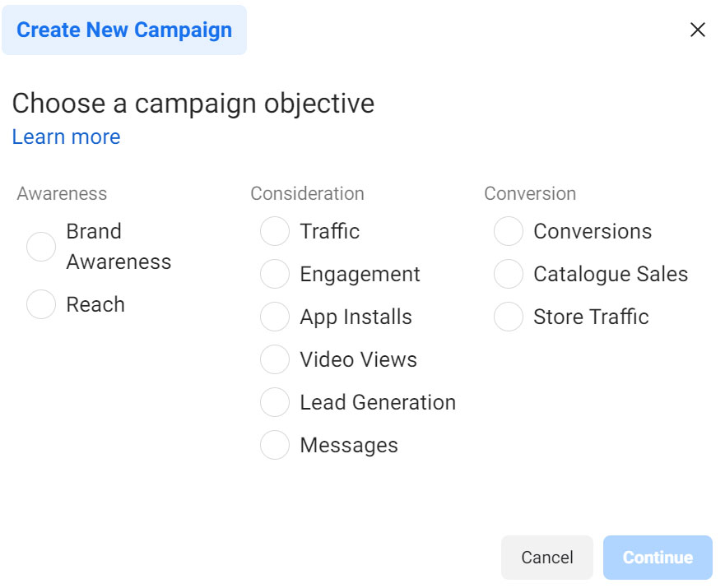Viewport: 725px width, 588px height.
Task: Click the Continue button
Action: point(658,558)
